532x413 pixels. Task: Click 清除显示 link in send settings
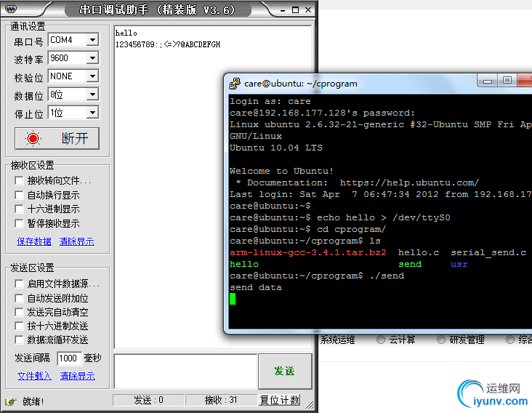tap(77, 376)
